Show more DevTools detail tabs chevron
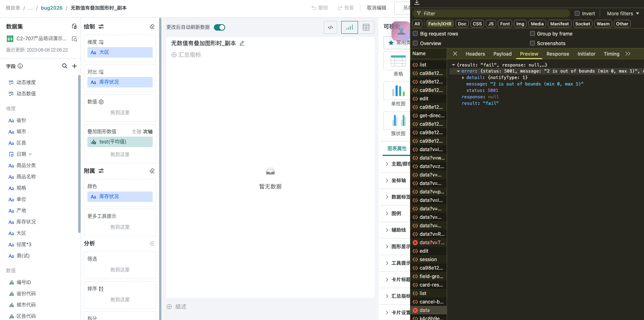This screenshot has height=320, width=644. click(x=628, y=54)
